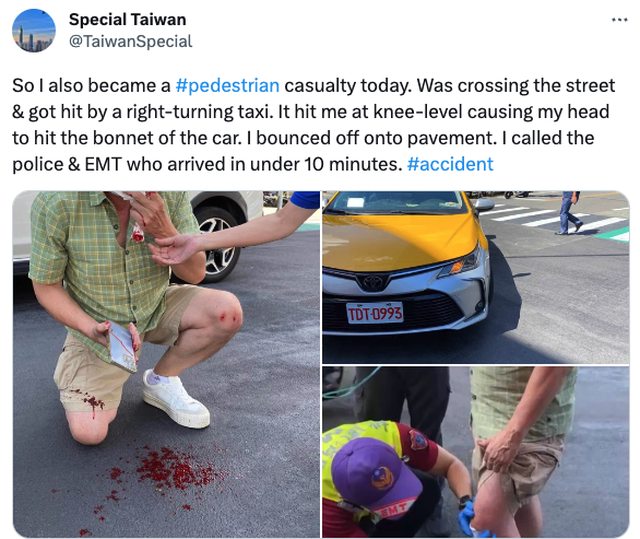Open the Special Taiwan profile avatar

tap(34, 31)
